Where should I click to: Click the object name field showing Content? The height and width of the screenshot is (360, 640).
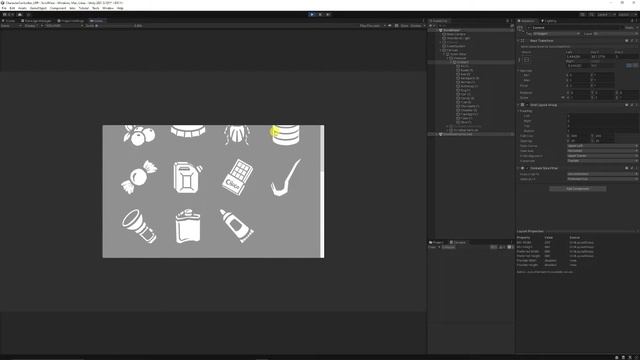point(578,28)
